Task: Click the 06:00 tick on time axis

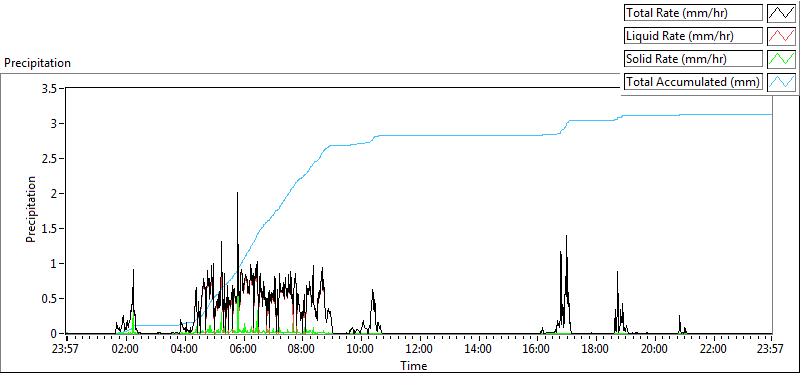Action: pos(243,350)
